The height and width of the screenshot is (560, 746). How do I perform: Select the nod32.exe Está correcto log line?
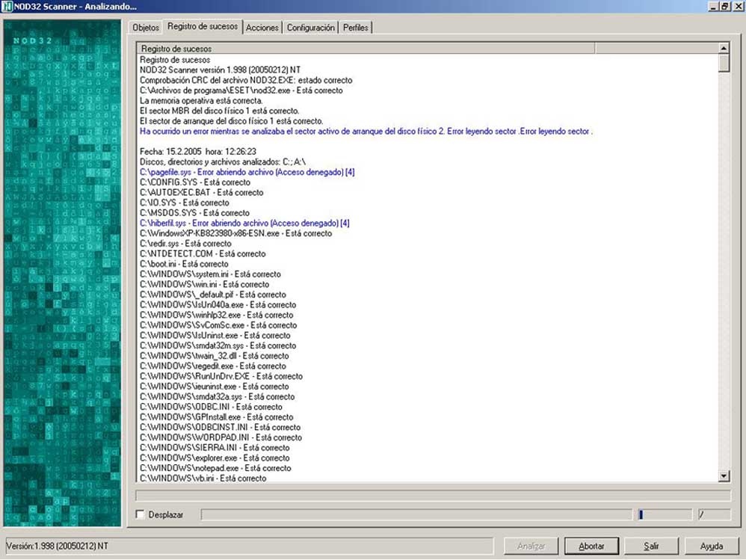(x=241, y=90)
